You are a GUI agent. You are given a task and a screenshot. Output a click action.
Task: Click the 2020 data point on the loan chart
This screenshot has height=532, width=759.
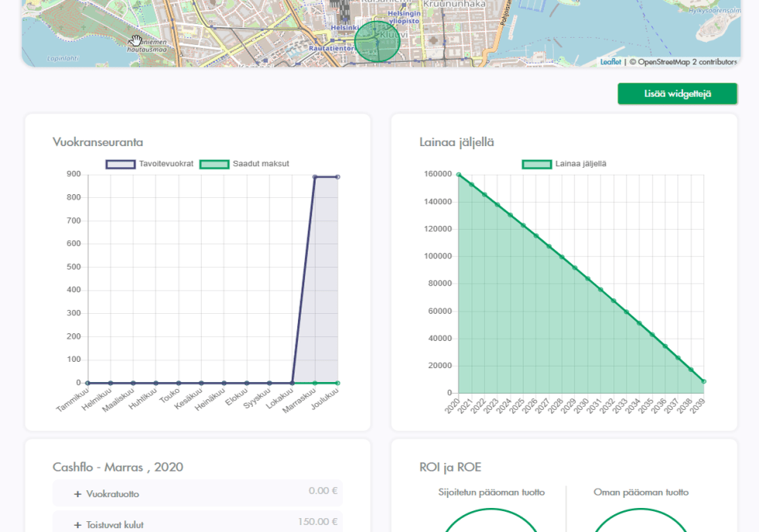coord(459,175)
